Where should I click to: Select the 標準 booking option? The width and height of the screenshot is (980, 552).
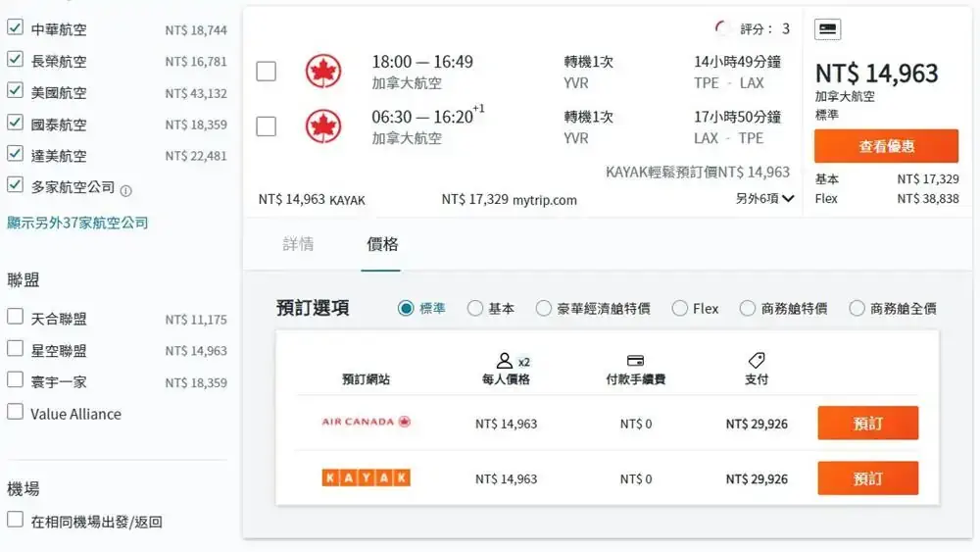pyautogui.click(x=406, y=308)
